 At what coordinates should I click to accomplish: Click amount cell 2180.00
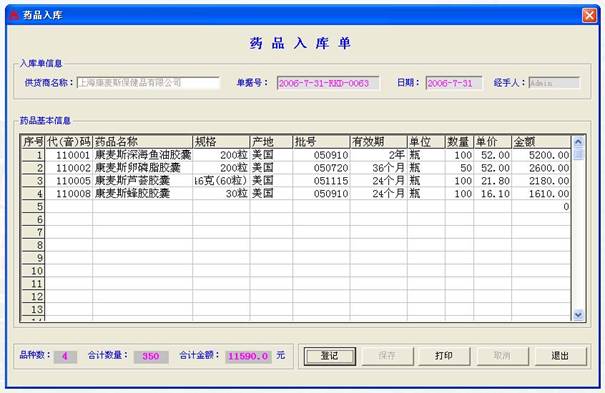click(541, 180)
